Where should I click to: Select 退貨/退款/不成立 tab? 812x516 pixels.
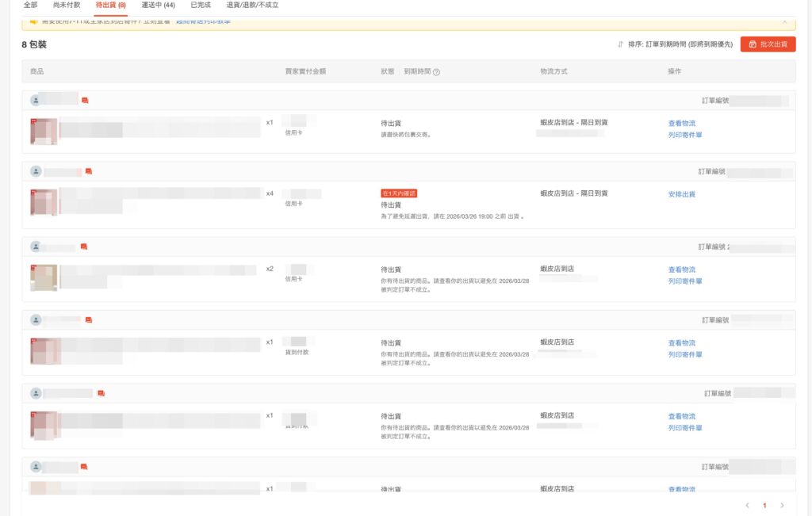click(x=252, y=5)
